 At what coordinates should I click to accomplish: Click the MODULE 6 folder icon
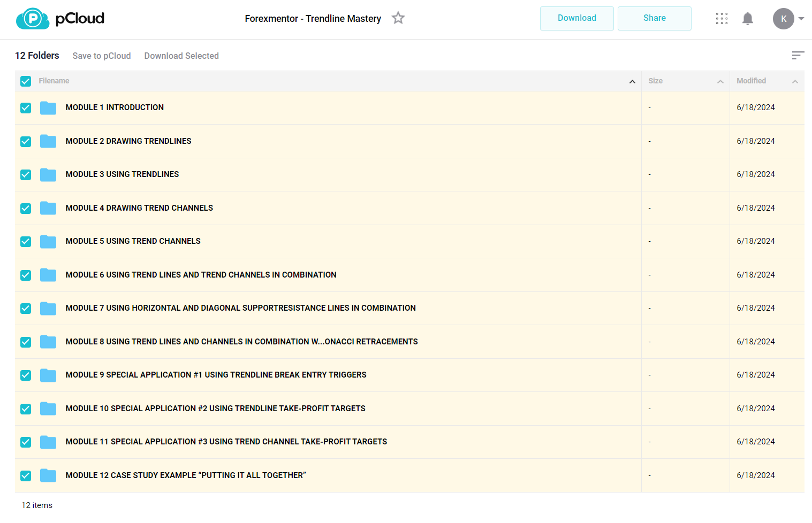point(48,275)
